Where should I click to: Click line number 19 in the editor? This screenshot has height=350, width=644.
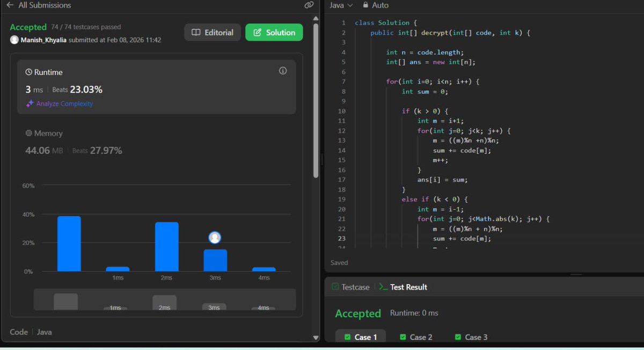point(342,199)
